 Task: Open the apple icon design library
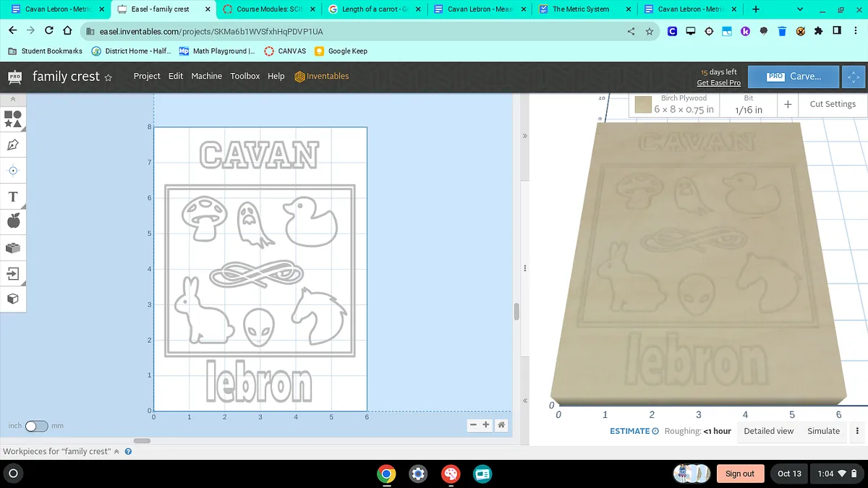click(13, 222)
